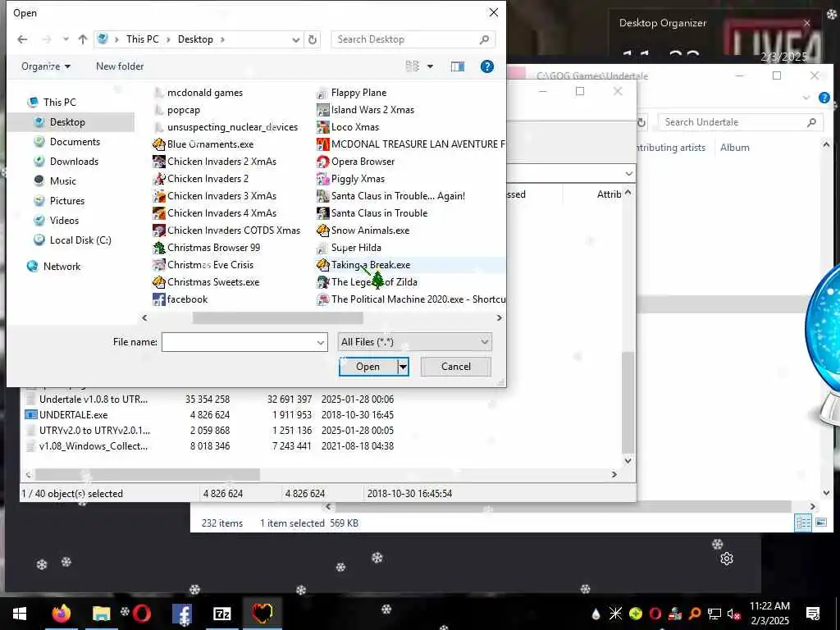Select the Christmas Browser 99 icon
The height and width of the screenshot is (630, 840).
tap(158, 248)
